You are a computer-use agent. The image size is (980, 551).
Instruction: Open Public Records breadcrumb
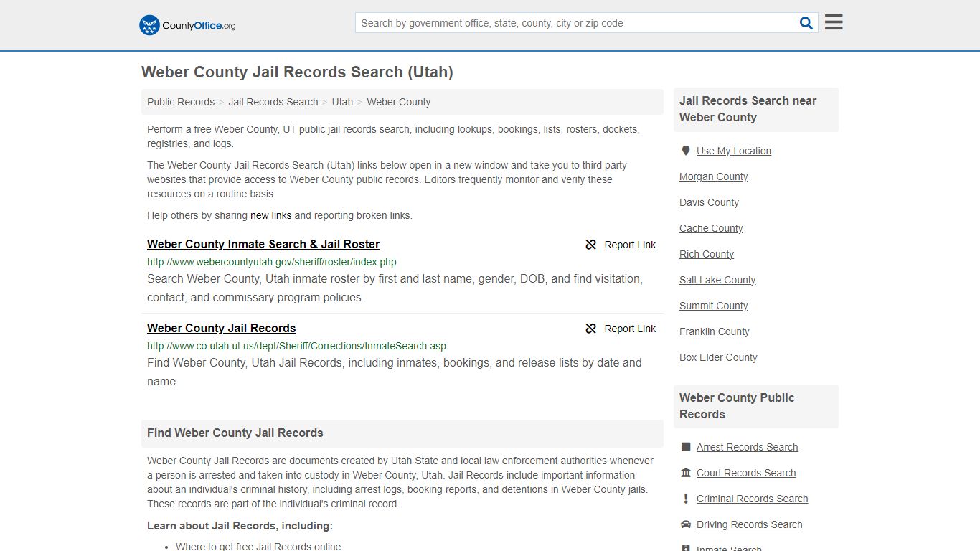181,102
